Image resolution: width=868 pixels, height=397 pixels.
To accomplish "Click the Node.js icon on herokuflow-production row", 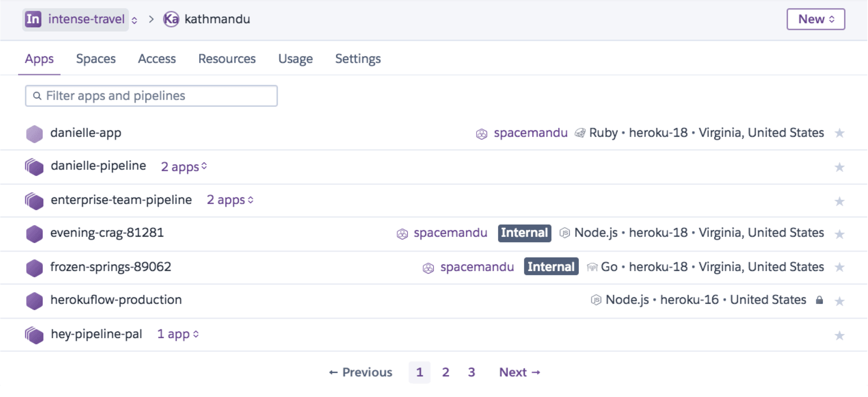I will coord(596,300).
